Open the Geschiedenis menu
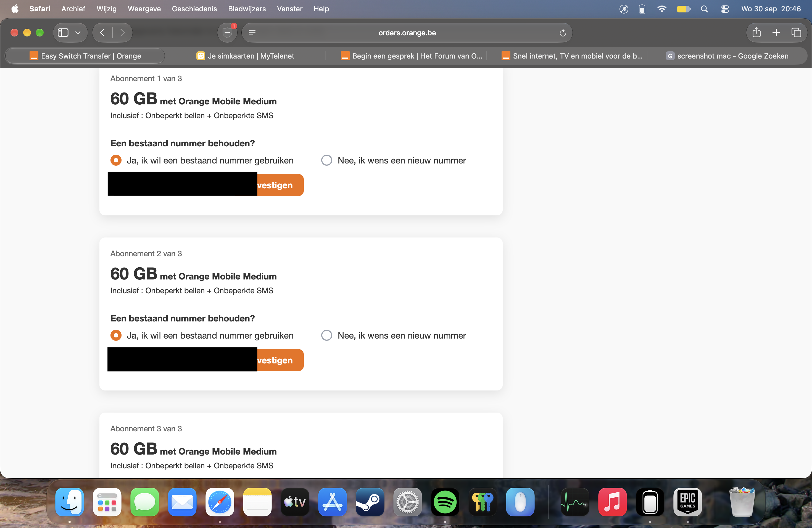Image resolution: width=812 pixels, height=528 pixels. (194, 9)
